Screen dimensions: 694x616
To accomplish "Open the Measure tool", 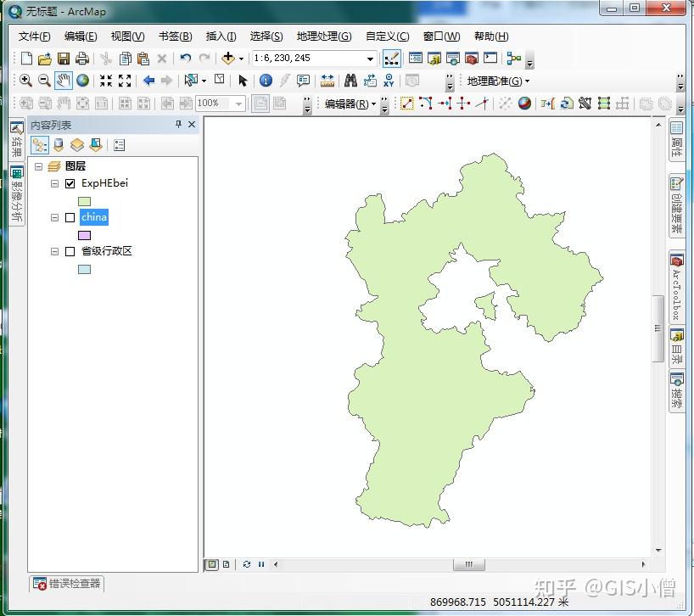I will (327, 81).
